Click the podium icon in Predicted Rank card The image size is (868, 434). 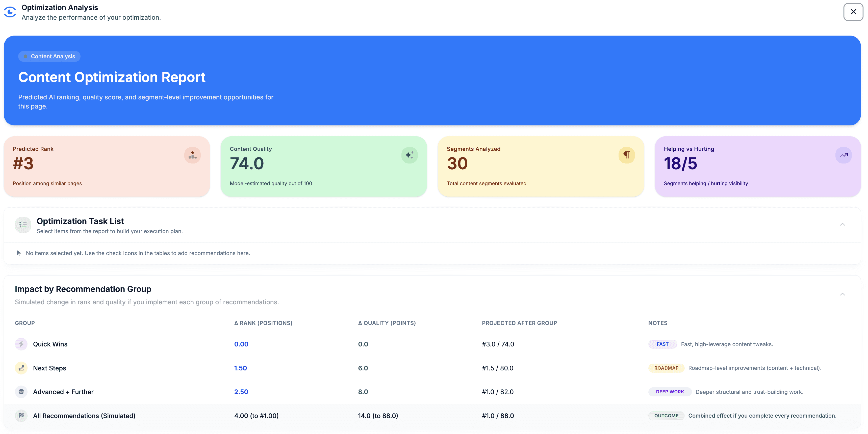pyautogui.click(x=192, y=155)
